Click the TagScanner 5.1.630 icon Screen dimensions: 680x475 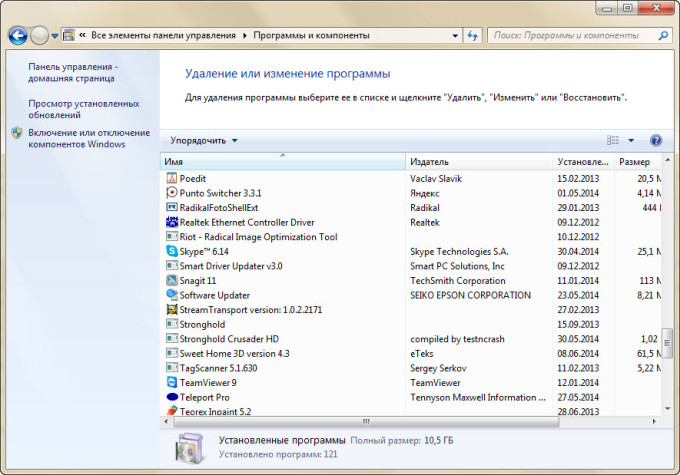[172, 367]
